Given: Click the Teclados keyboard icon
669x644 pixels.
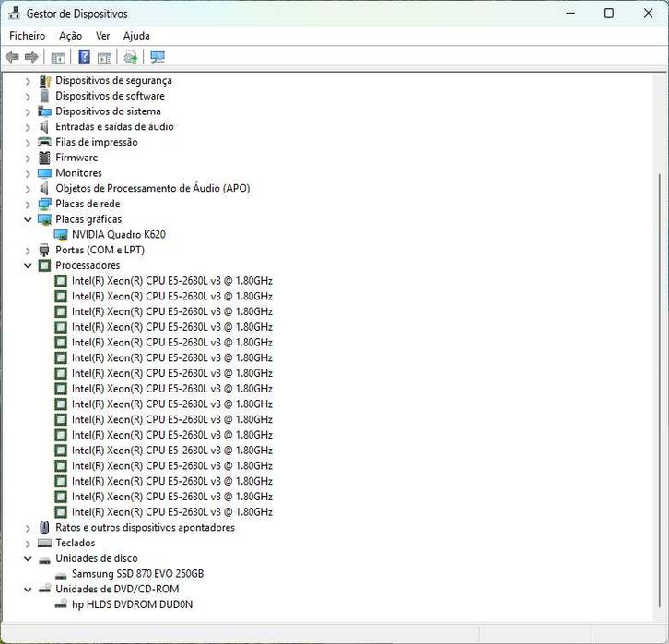Looking at the screenshot, I should (44, 543).
